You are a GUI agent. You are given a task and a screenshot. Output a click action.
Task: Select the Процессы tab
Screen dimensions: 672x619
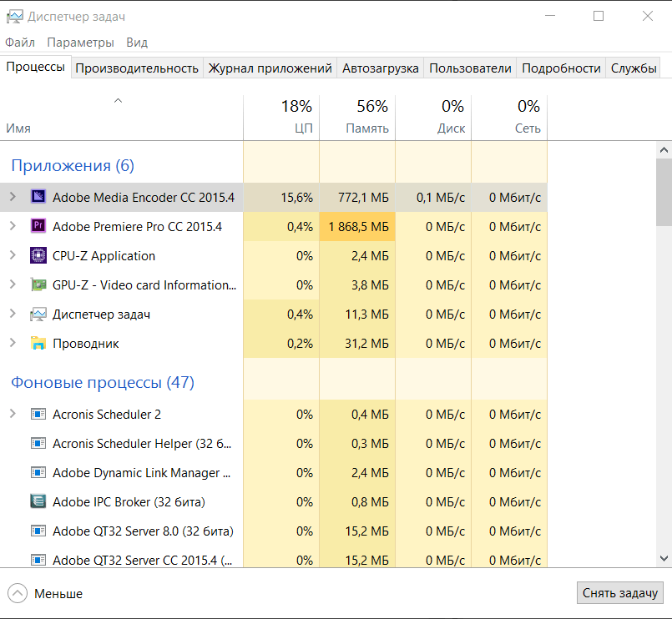(36, 67)
